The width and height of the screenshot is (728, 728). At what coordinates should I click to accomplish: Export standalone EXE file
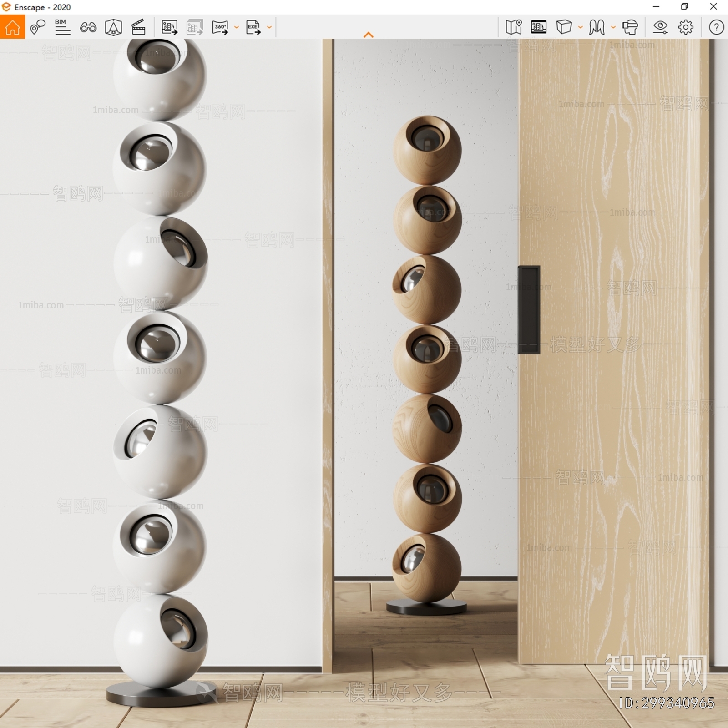[253, 27]
